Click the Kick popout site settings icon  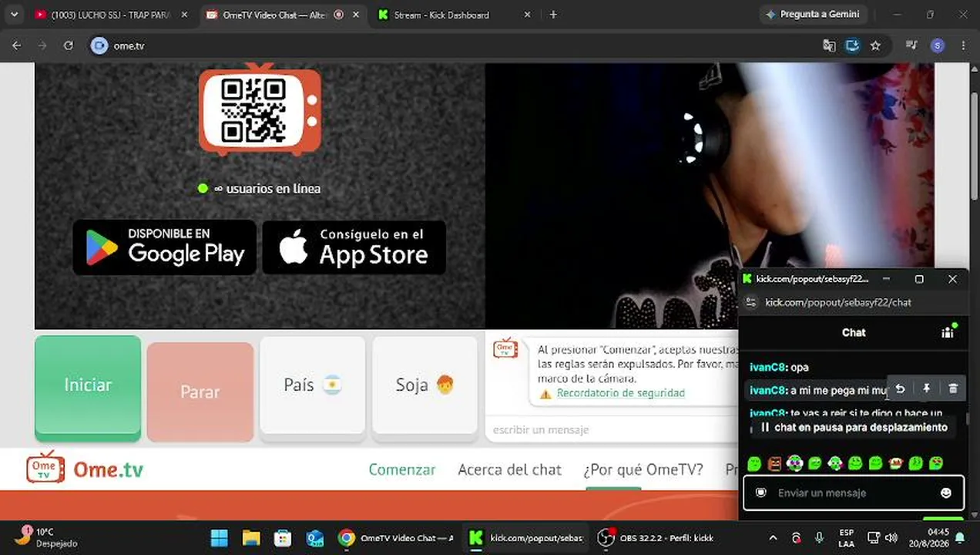coord(751,302)
